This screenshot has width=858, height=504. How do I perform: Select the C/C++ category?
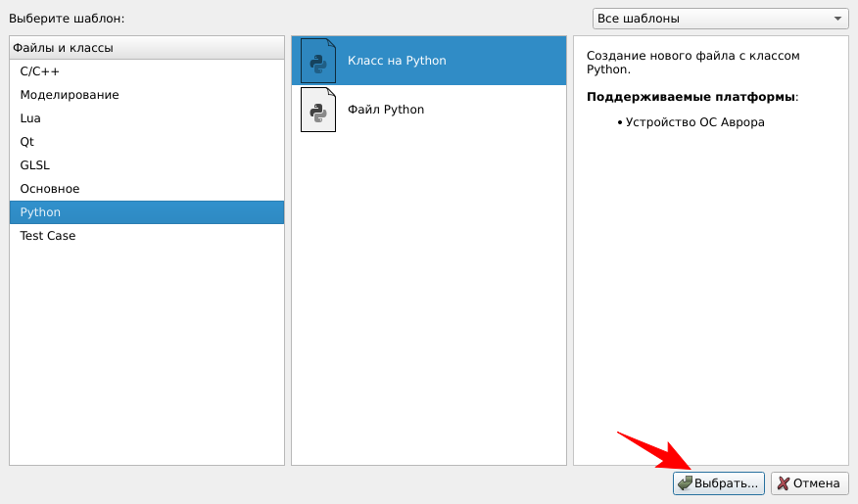coord(40,71)
